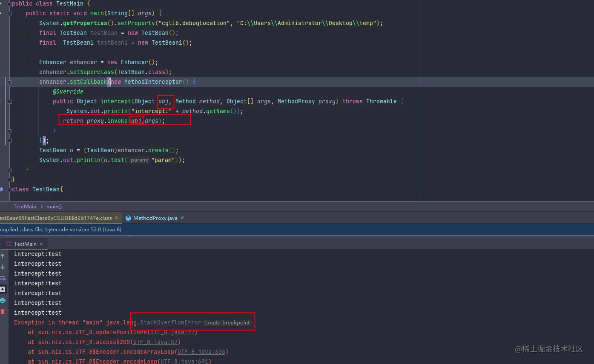Click the MethodProxy.java file type icon

(x=128, y=218)
